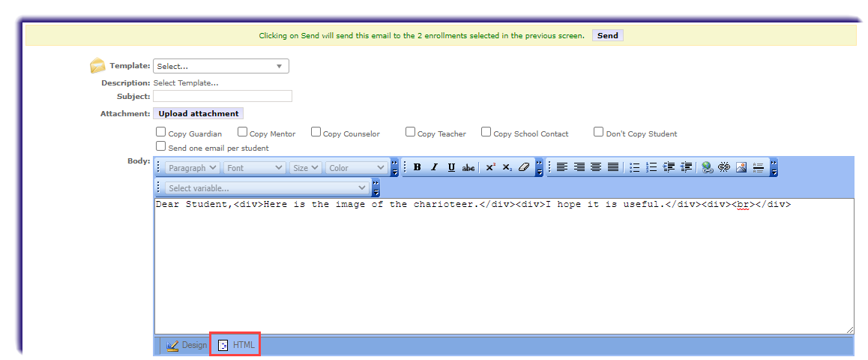
Task: Align text left
Action: (562, 167)
